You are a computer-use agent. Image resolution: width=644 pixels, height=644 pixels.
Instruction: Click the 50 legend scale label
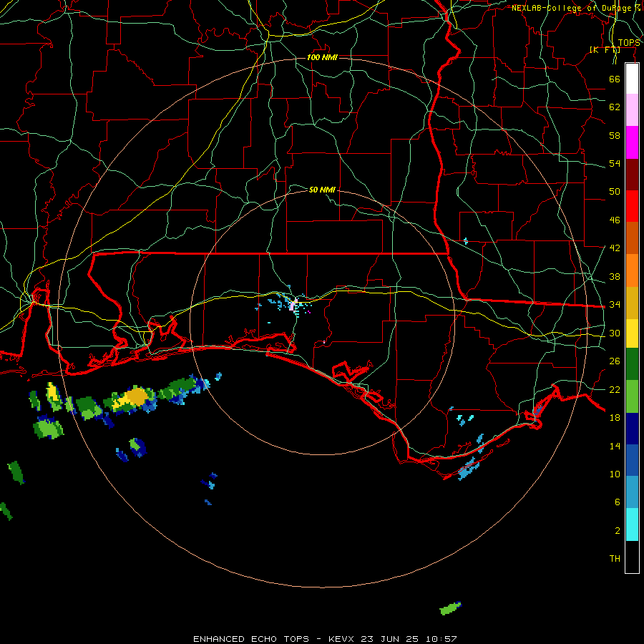click(615, 192)
